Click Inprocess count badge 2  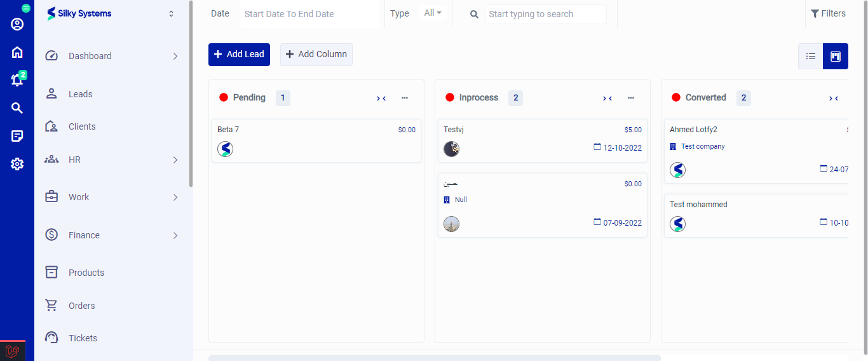point(515,98)
